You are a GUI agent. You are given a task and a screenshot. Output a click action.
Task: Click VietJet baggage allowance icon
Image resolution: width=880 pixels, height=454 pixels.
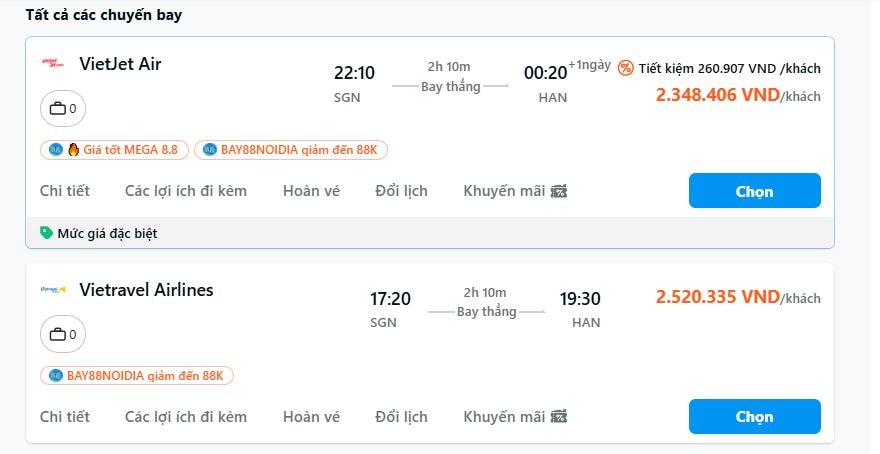click(x=63, y=108)
